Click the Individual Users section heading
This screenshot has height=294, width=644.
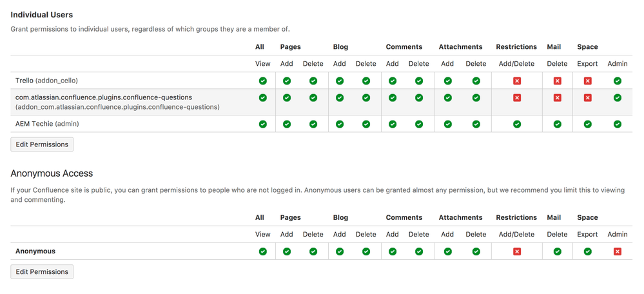coord(41,14)
